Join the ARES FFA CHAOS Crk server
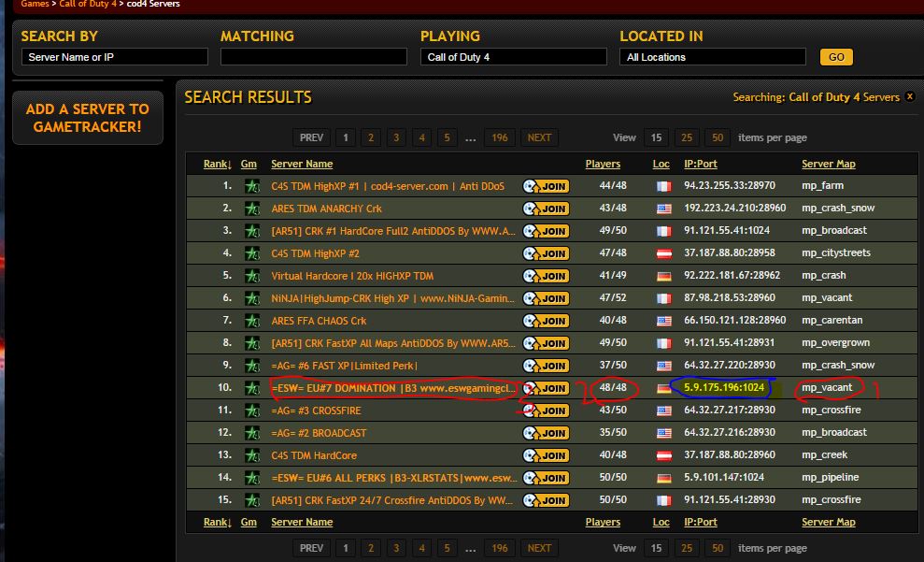Screen dimensions: 924x562 pyautogui.click(x=546, y=321)
